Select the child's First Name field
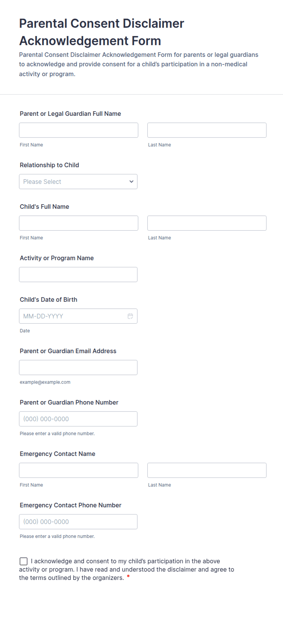 [x=79, y=223]
